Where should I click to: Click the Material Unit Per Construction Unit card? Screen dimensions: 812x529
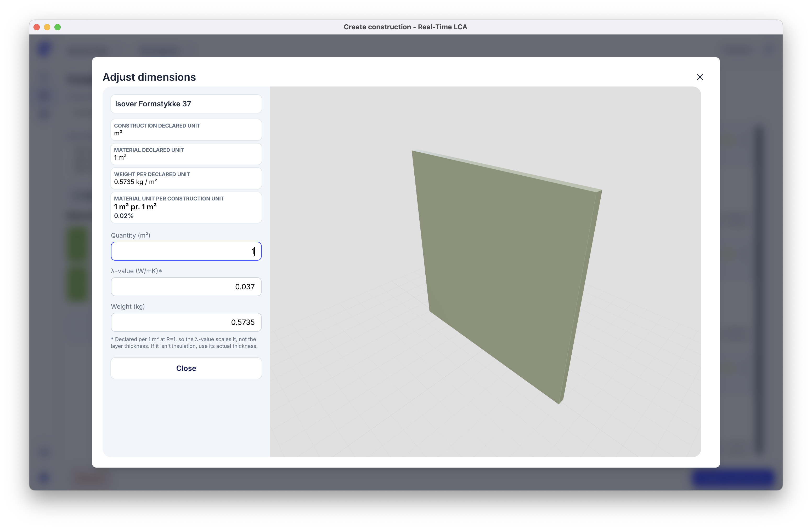click(186, 207)
